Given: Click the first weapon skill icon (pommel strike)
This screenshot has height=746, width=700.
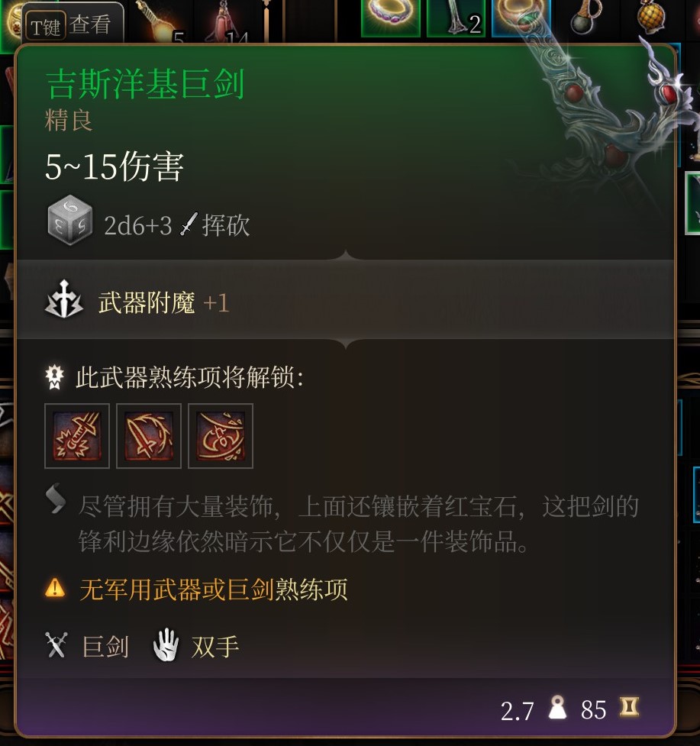Looking at the screenshot, I should click(x=77, y=436).
